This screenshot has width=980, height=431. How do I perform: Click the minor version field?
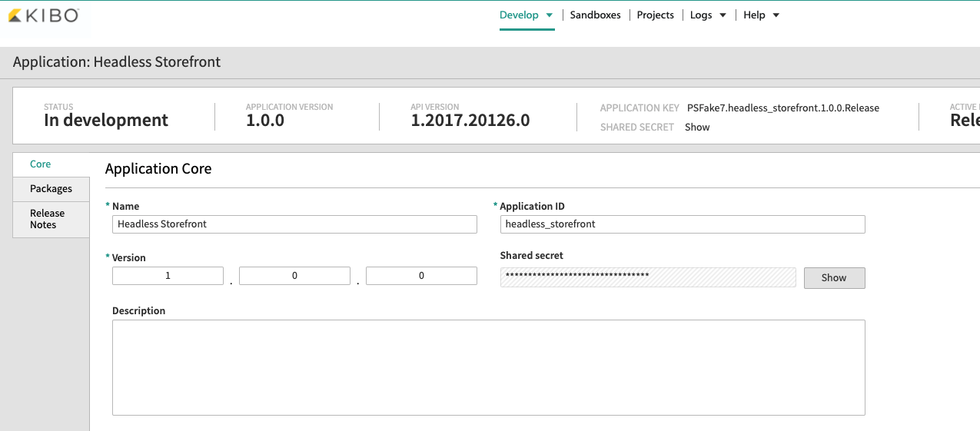(294, 276)
